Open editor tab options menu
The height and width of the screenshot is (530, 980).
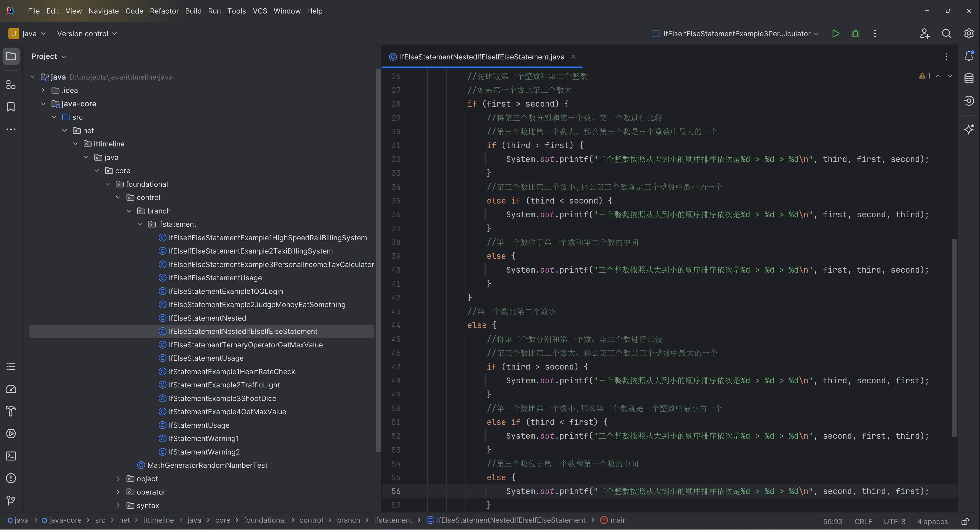coord(947,57)
